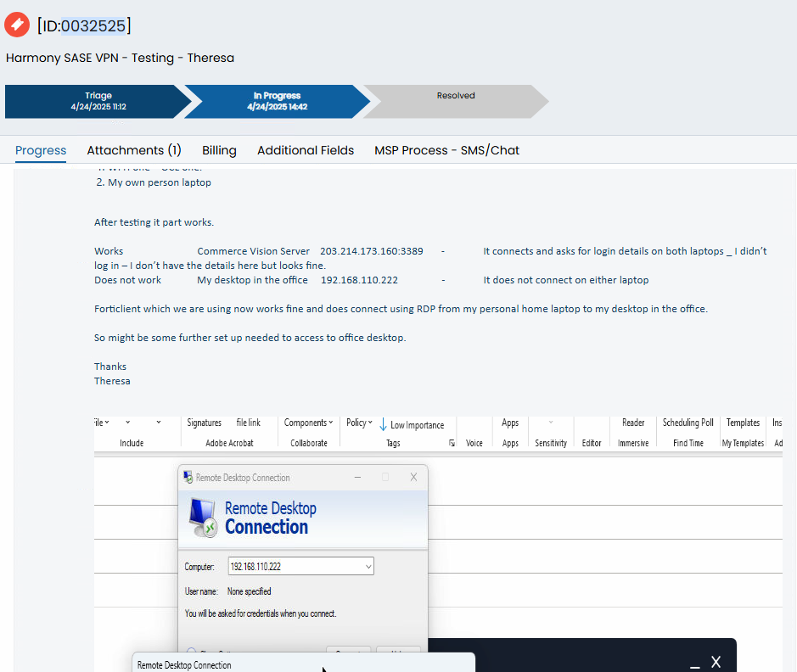Click the 'None specified' user name text
This screenshot has width=797, height=672.
(249, 591)
